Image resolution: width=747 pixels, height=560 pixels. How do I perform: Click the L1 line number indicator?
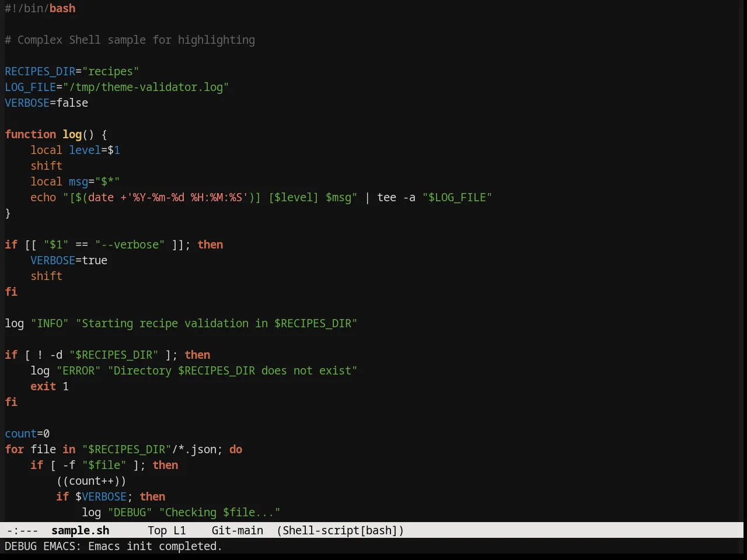[180, 530]
